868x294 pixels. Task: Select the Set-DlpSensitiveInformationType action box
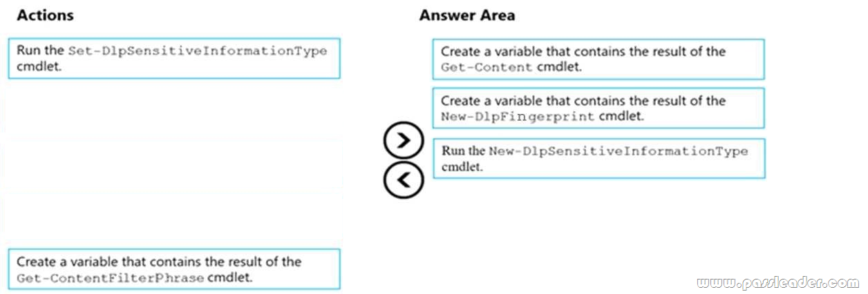click(174, 59)
